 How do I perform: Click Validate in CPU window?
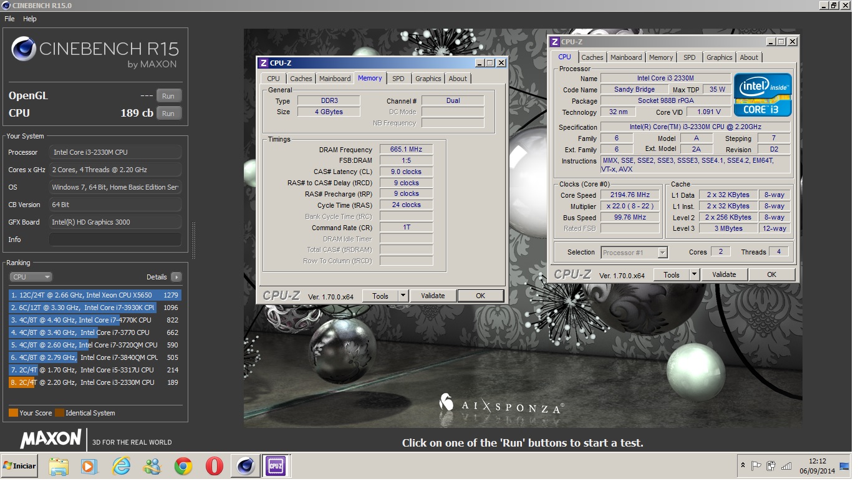[724, 274]
